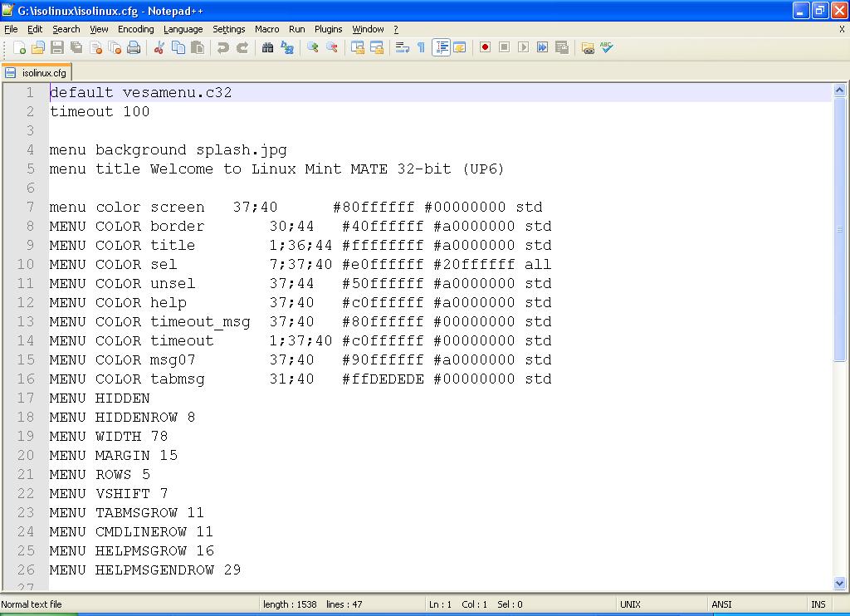The height and width of the screenshot is (616, 850).
Task: Open Find with the binoculars icon
Action: coord(267,48)
